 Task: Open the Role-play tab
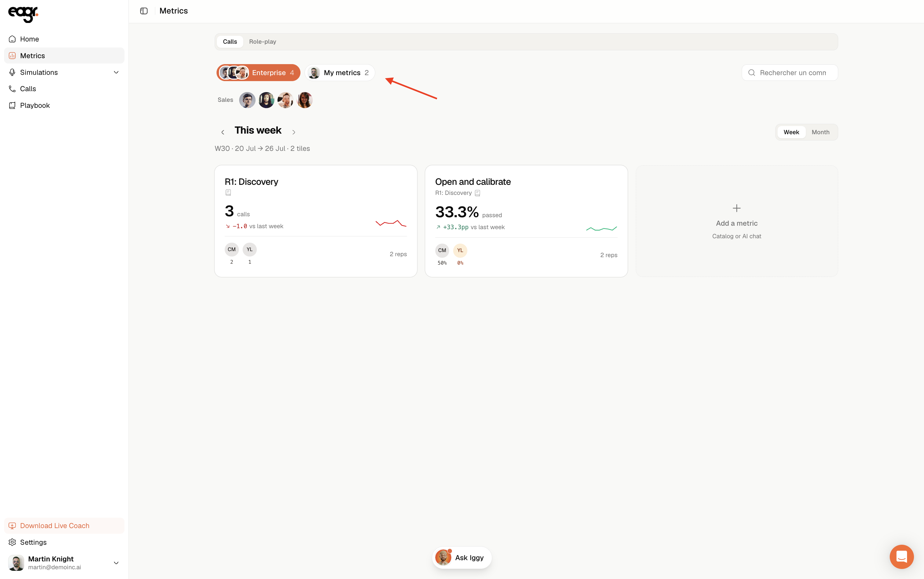[262, 42]
